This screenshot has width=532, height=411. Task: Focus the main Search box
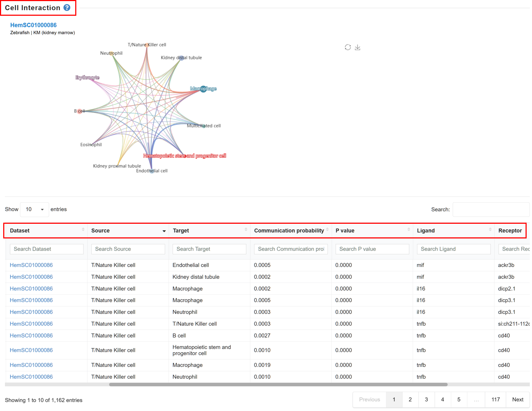point(491,209)
